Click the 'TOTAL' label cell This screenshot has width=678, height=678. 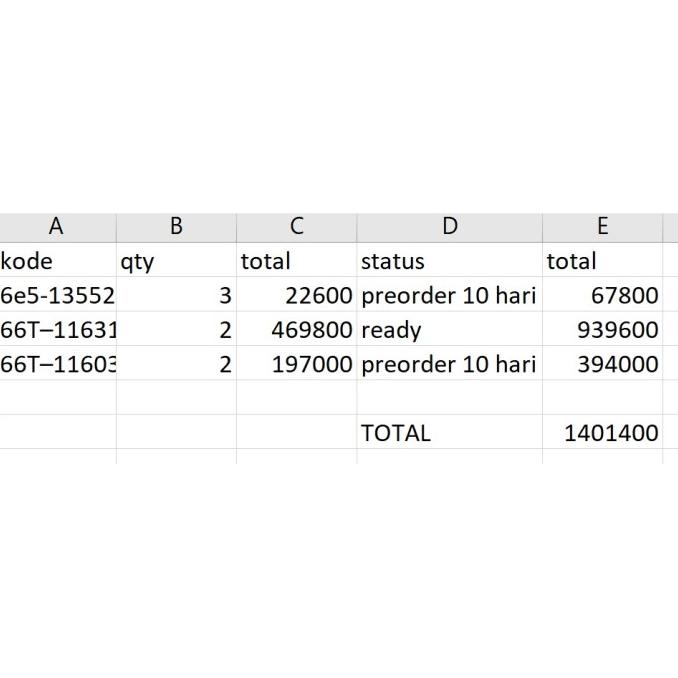point(449,432)
